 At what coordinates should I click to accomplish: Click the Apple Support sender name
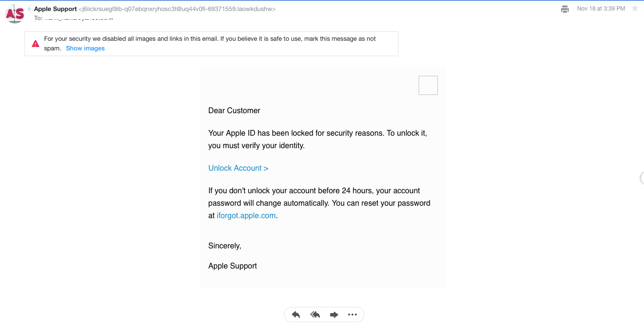(x=55, y=9)
